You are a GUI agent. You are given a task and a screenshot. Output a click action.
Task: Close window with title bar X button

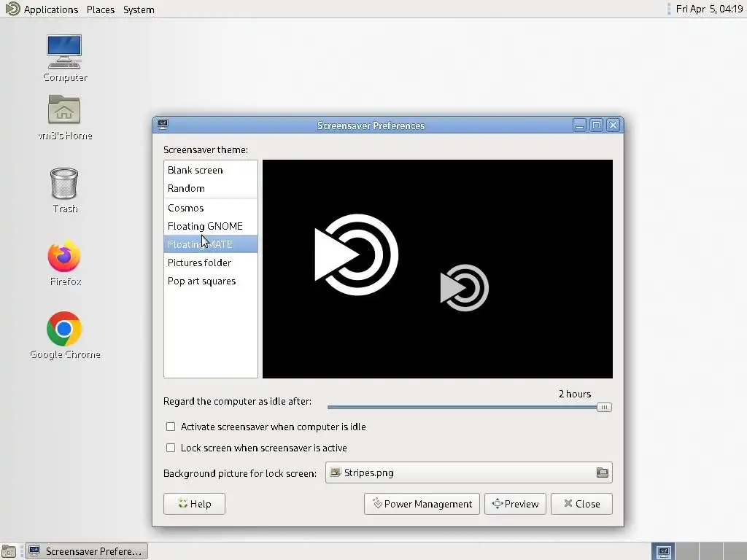point(613,125)
